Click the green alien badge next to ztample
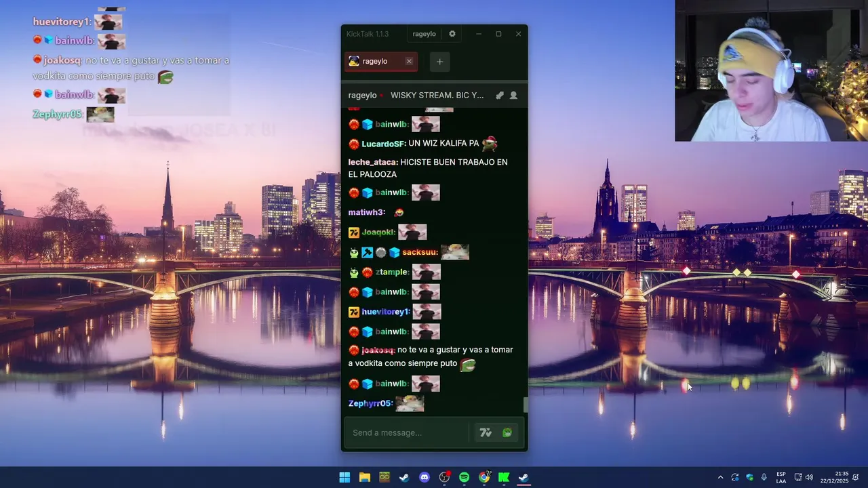The width and height of the screenshot is (868, 488). [353, 272]
